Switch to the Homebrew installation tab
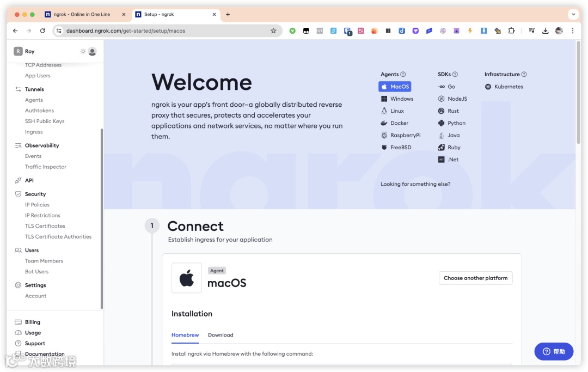Screen dimensions: 588x372 (x=185, y=335)
